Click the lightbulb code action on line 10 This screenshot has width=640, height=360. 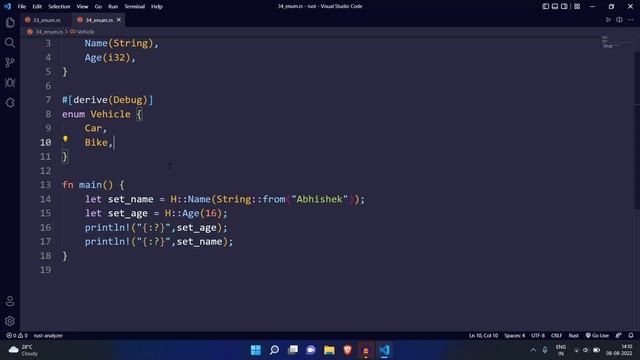click(x=65, y=139)
